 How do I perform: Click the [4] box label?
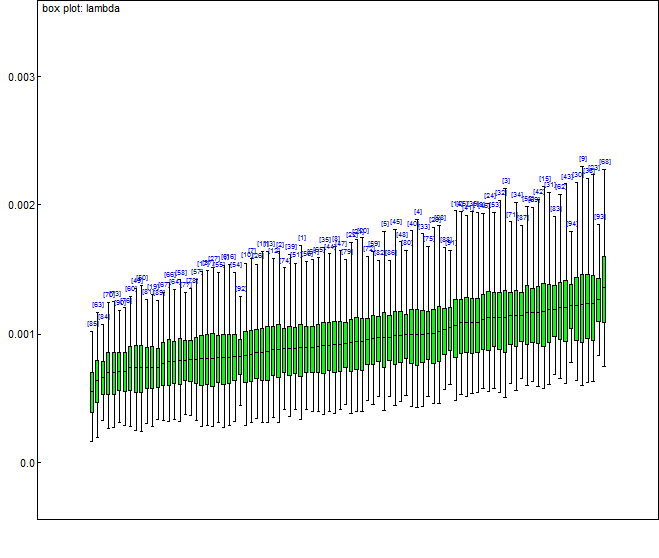click(418, 212)
